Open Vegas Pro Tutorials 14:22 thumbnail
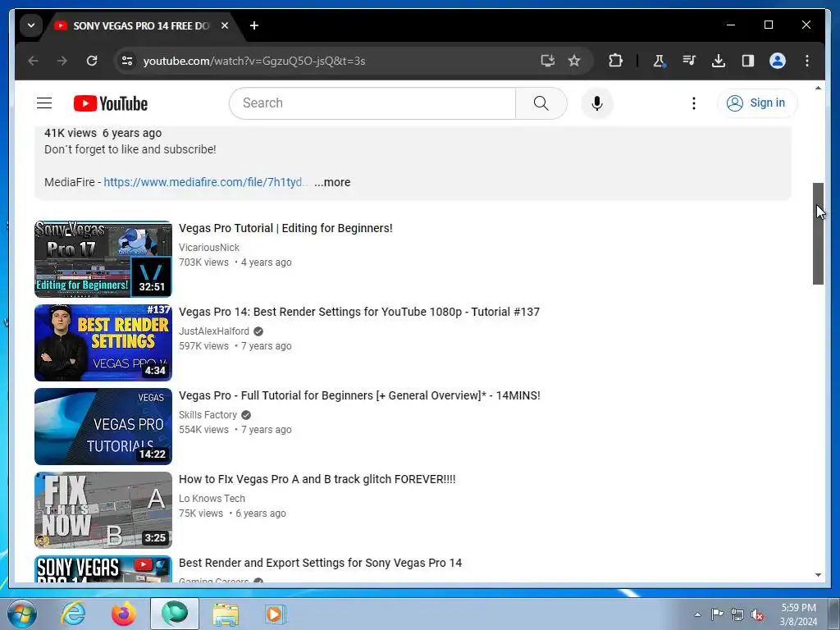The image size is (840, 630). (x=103, y=427)
